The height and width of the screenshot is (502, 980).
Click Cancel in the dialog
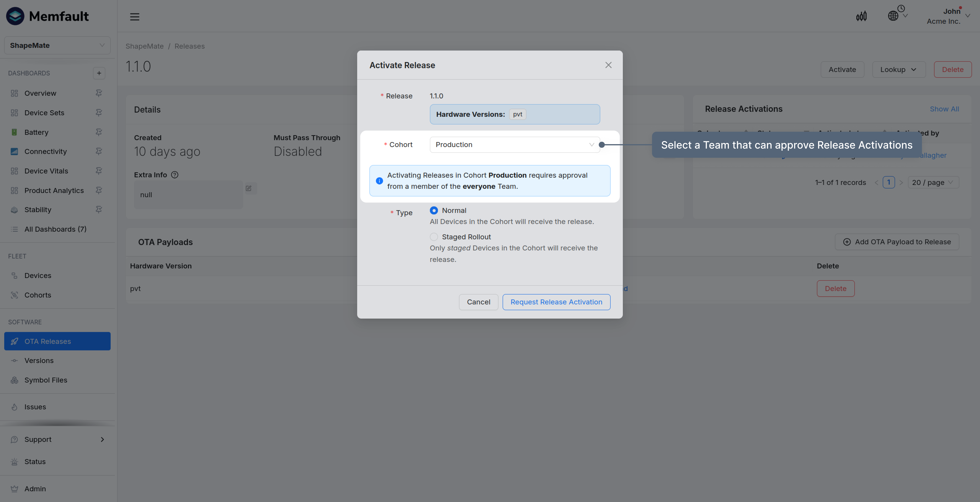(x=478, y=302)
